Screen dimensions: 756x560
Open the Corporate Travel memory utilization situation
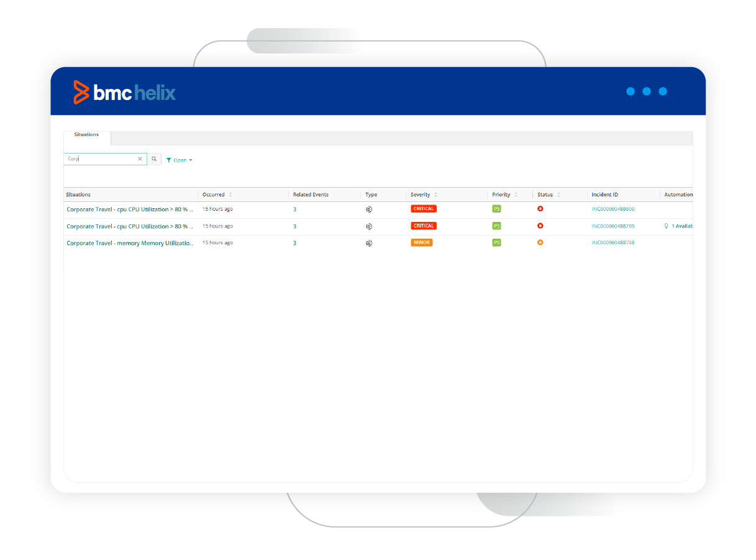130,243
